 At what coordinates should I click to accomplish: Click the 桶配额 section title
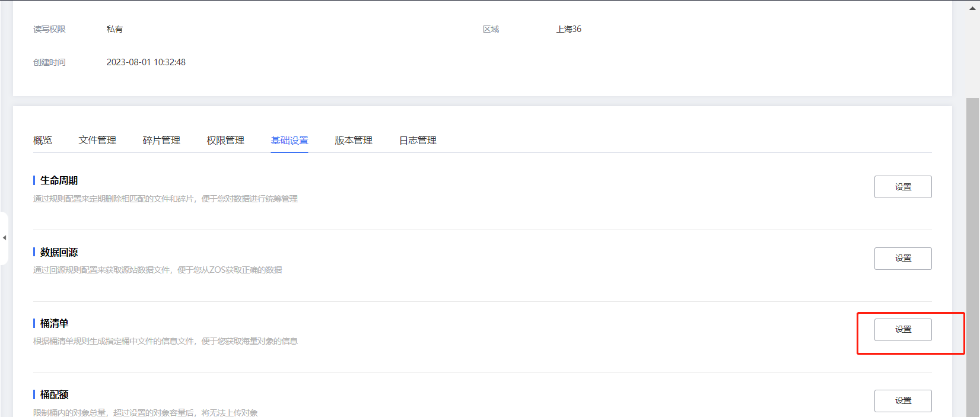(x=54, y=395)
